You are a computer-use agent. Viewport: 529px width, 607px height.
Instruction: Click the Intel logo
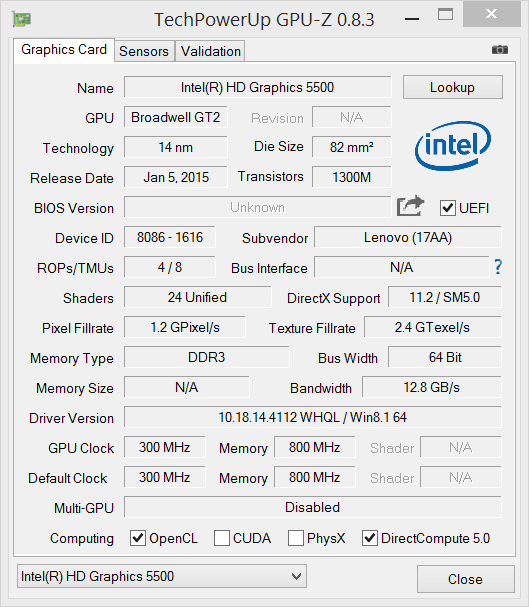click(453, 146)
